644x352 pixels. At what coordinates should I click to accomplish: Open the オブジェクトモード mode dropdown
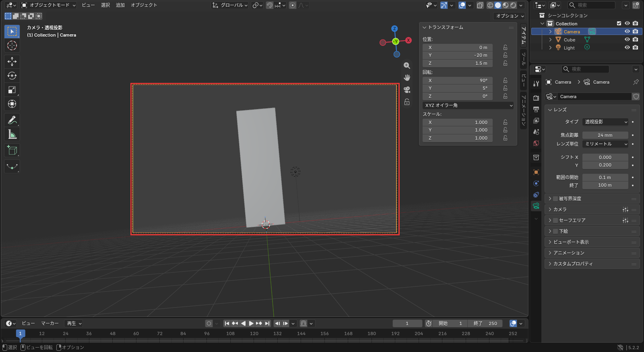[x=48, y=5]
